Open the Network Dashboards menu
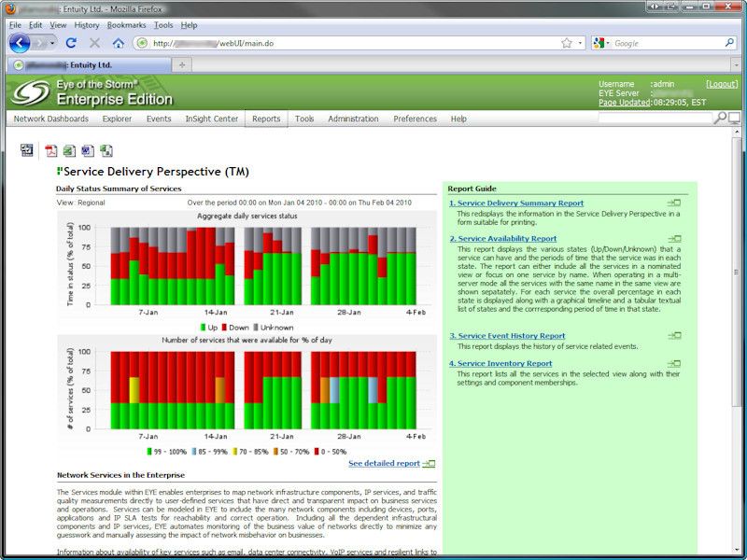747x560 pixels. tap(51, 119)
